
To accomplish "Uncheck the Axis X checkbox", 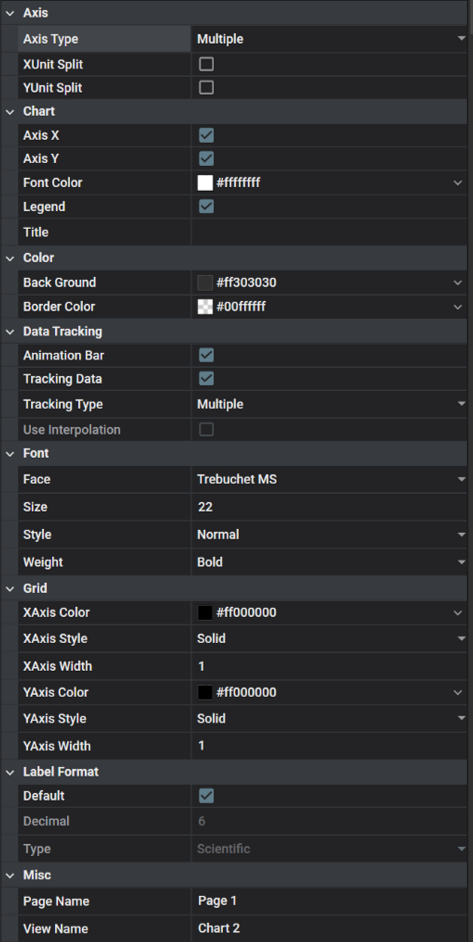I will (x=206, y=136).
